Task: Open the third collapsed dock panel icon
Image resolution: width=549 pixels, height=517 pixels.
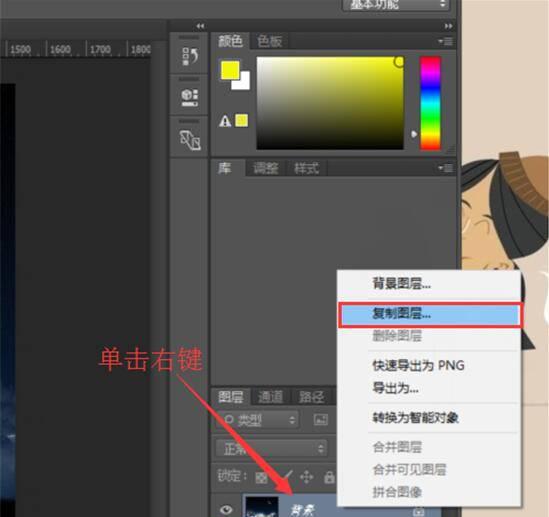Action: [x=190, y=140]
